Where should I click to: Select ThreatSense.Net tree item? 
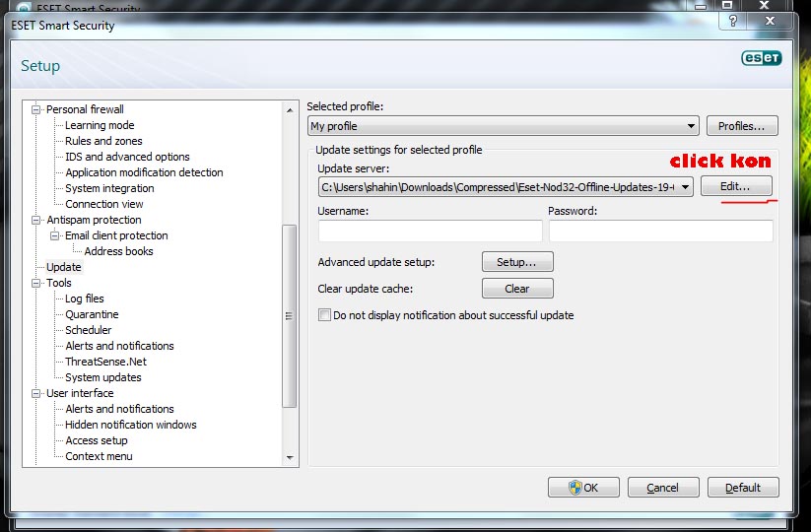click(105, 362)
